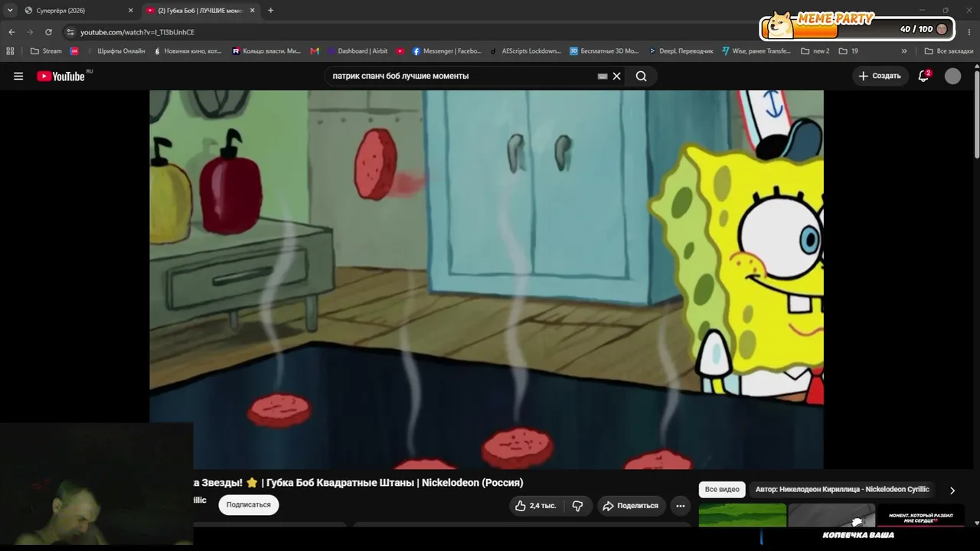
Task: Open the notifications bell
Action: coord(923,76)
